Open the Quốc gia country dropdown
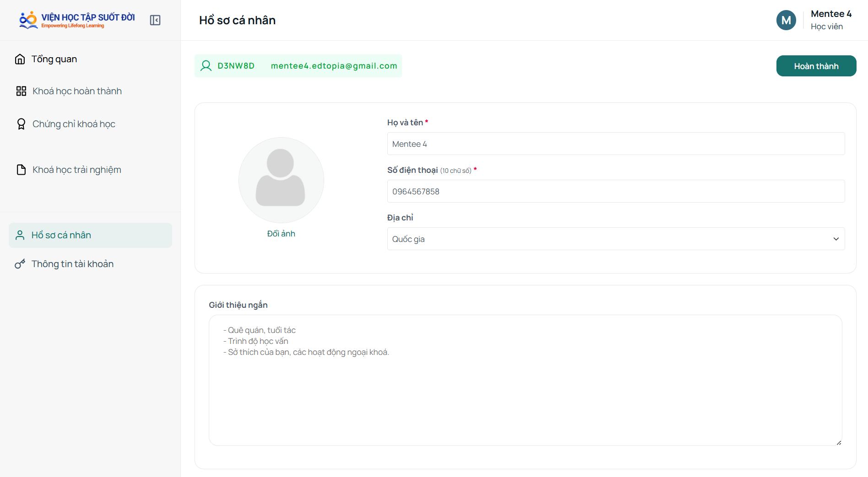Image resolution: width=868 pixels, height=477 pixels. click(x=616, y=239)
